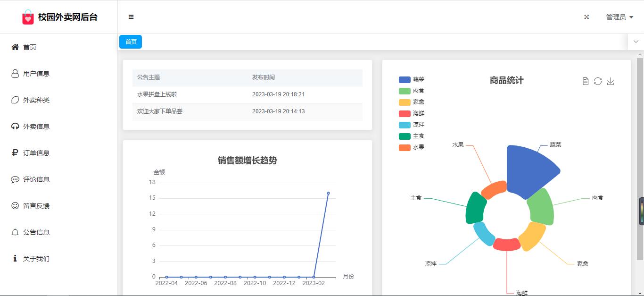The image size is (644, 296).
Task: Download the 商品统计 chart as image
Action: point(611,81)
